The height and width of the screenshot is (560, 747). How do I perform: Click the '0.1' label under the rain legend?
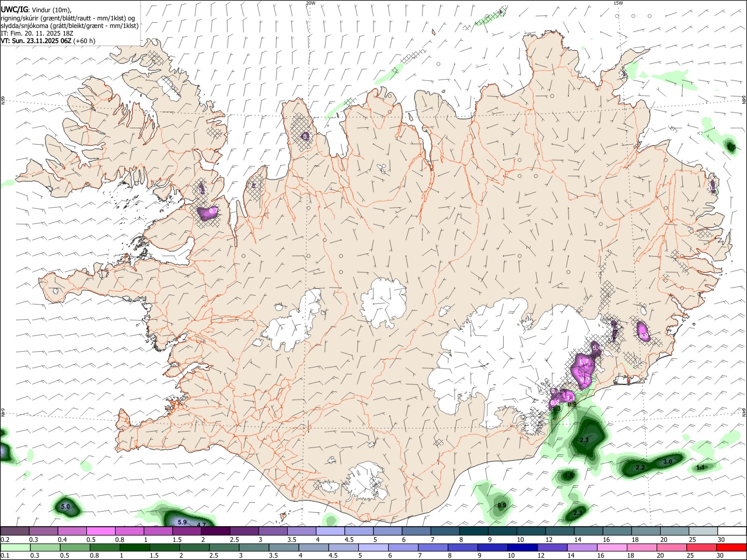5,555
